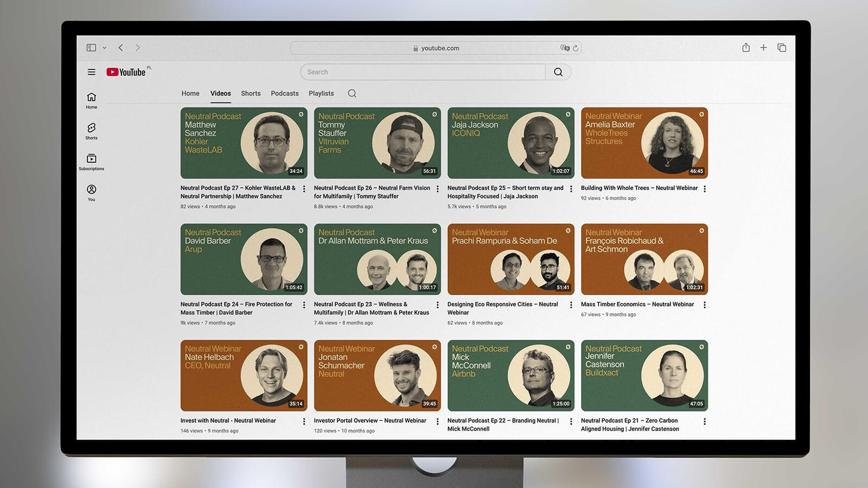Open more options for Podcast Ep 25

(x=571, y=189)
